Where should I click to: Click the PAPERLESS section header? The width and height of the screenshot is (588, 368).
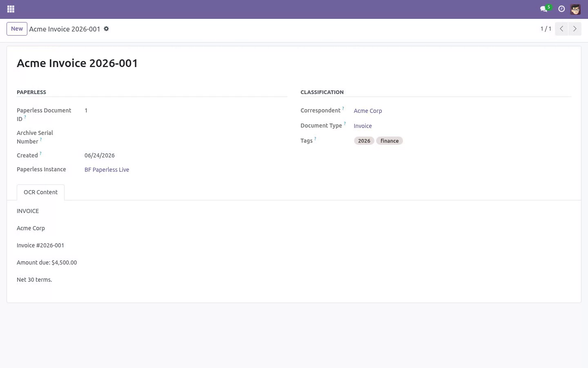point(31,92)
